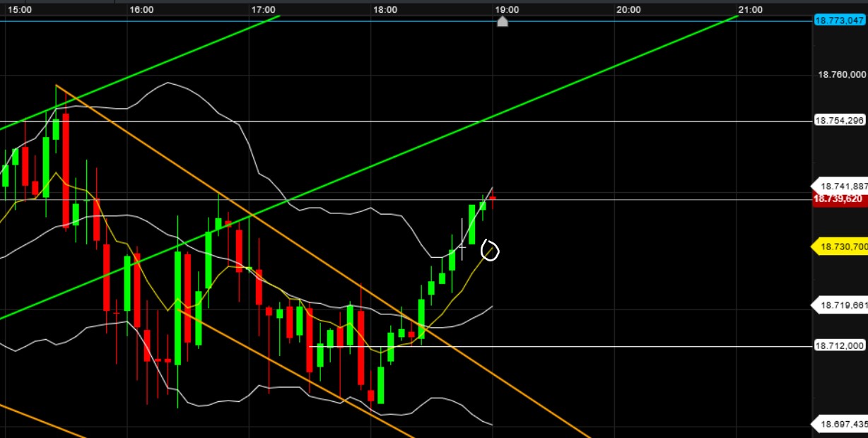
Task: Select the 18.719,661 band value label
Action: point(840,305)
